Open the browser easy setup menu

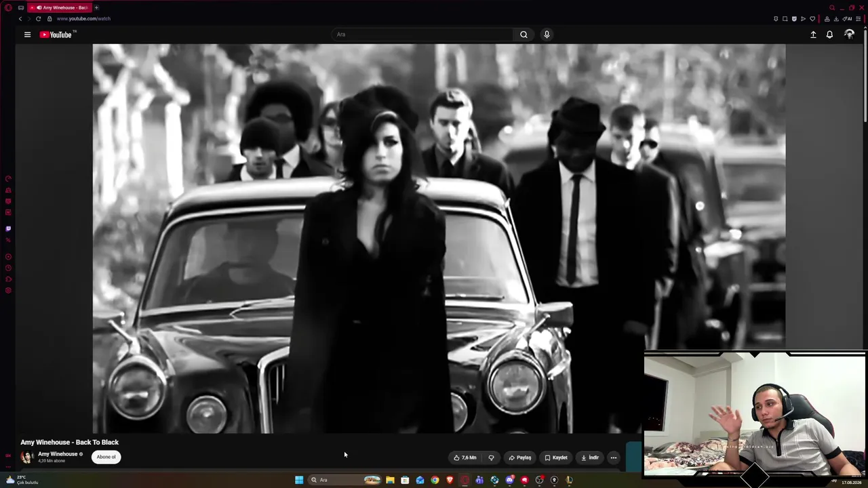(859, 19)
